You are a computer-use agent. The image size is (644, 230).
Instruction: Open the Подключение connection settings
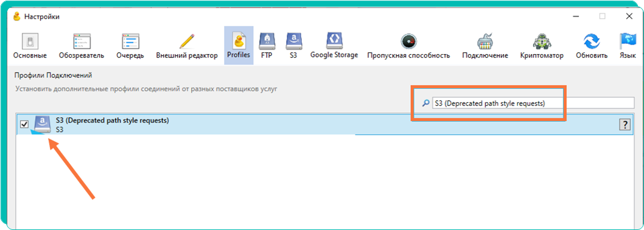485,46
